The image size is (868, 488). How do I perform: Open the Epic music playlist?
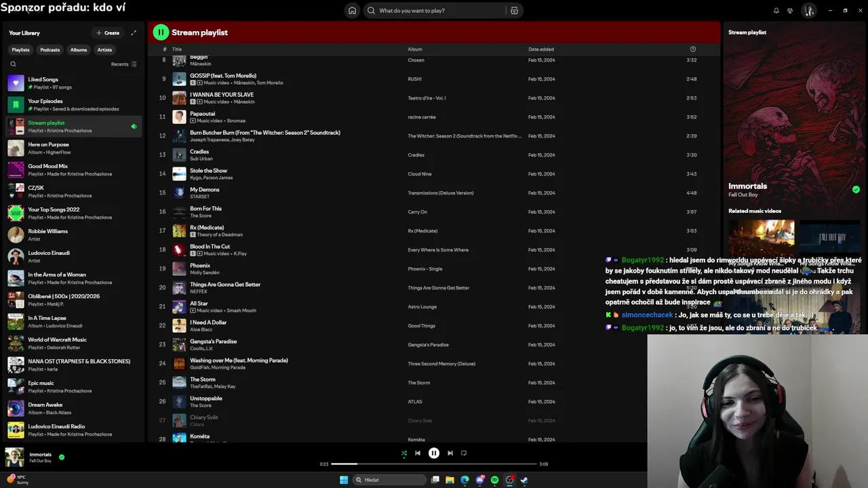pos(74,386)
